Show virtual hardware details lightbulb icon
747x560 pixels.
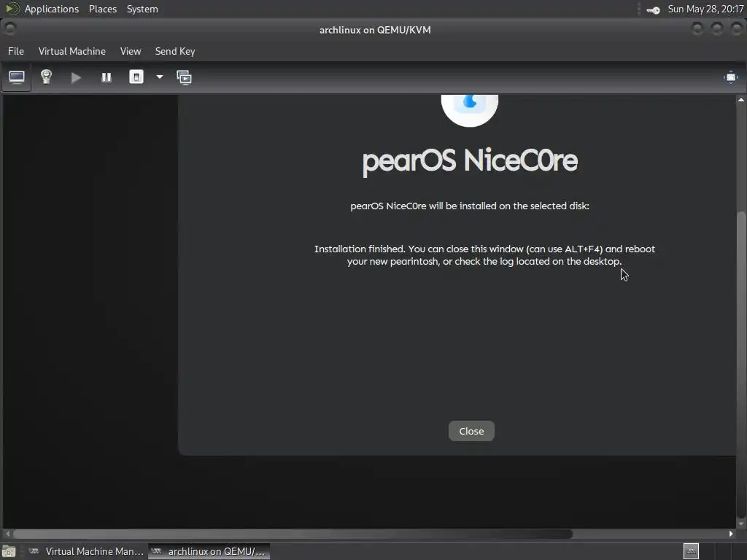(46, 77)
